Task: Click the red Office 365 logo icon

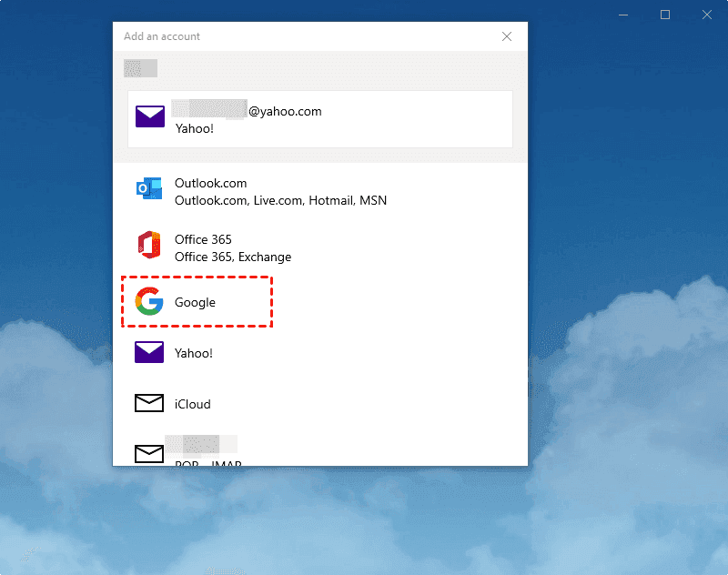Action: click(x=149, y=245)
